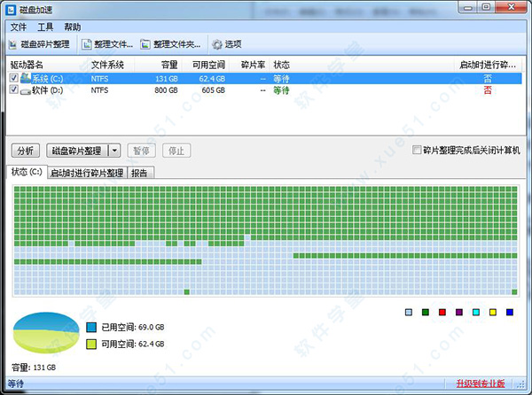532x395 pixels.
Task: Click the 605 GB free space cell
Action: pyautogui.click(x=214, y=90)
